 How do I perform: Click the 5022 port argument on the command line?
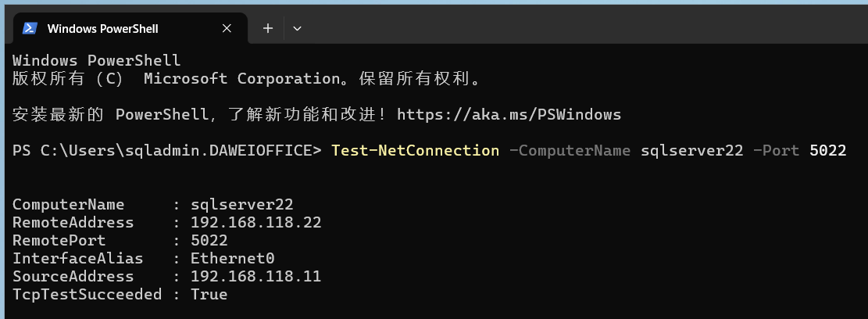tap(827, 150)
